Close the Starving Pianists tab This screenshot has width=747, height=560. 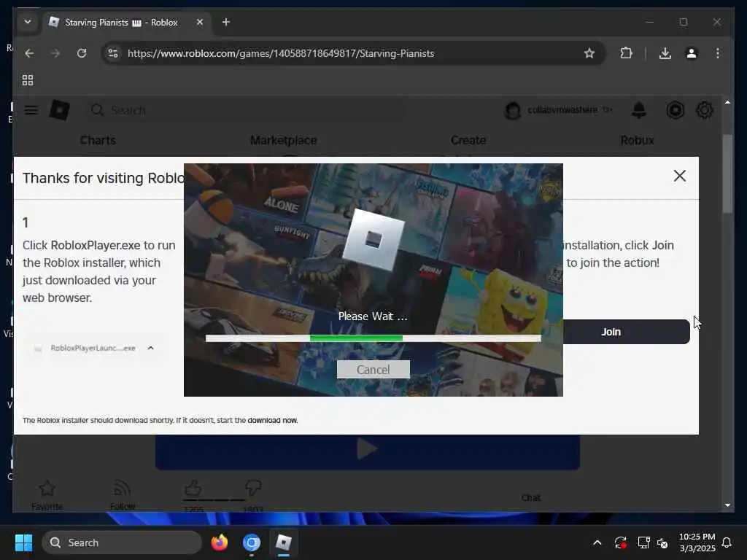click(200, 22)
